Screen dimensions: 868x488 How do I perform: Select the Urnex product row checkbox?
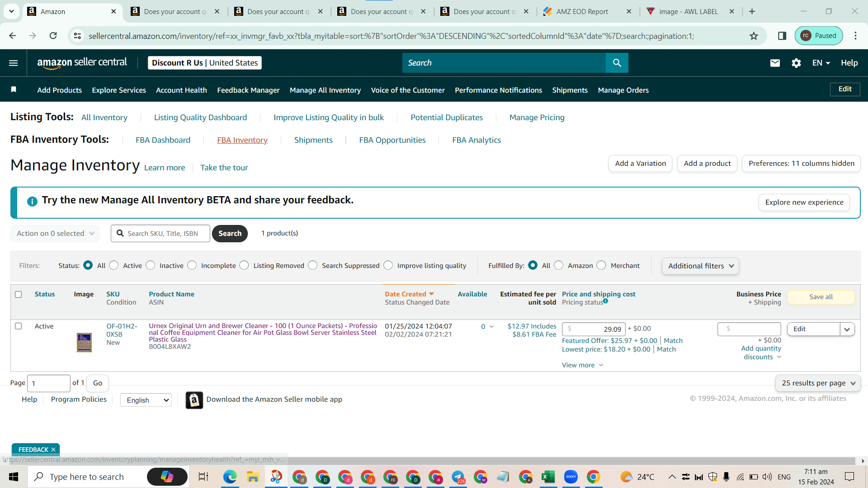(x=19, y=326)
